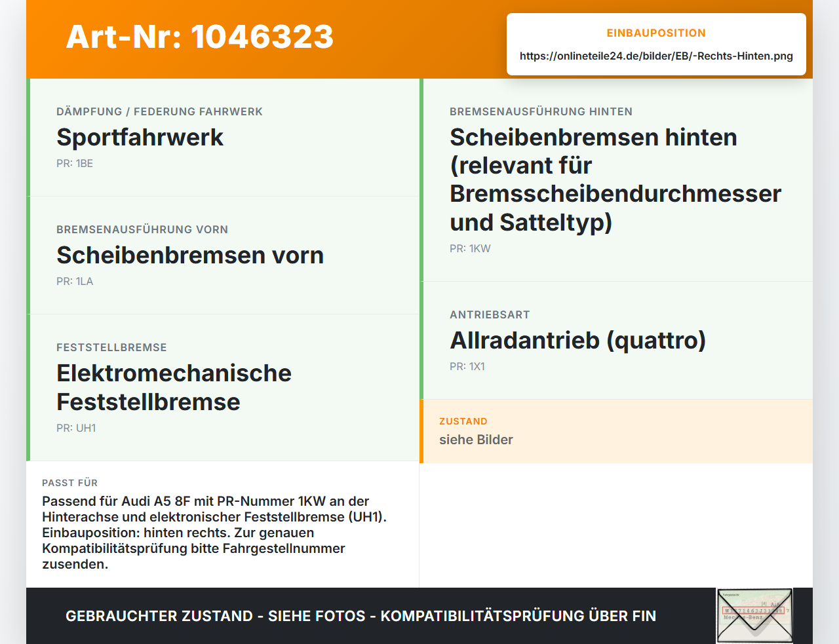The width and height of the screenshot is (839, 644).
Task: Click the GEBRAUCHTER ZUSTAND footer banner text
Action: (361, 616)
